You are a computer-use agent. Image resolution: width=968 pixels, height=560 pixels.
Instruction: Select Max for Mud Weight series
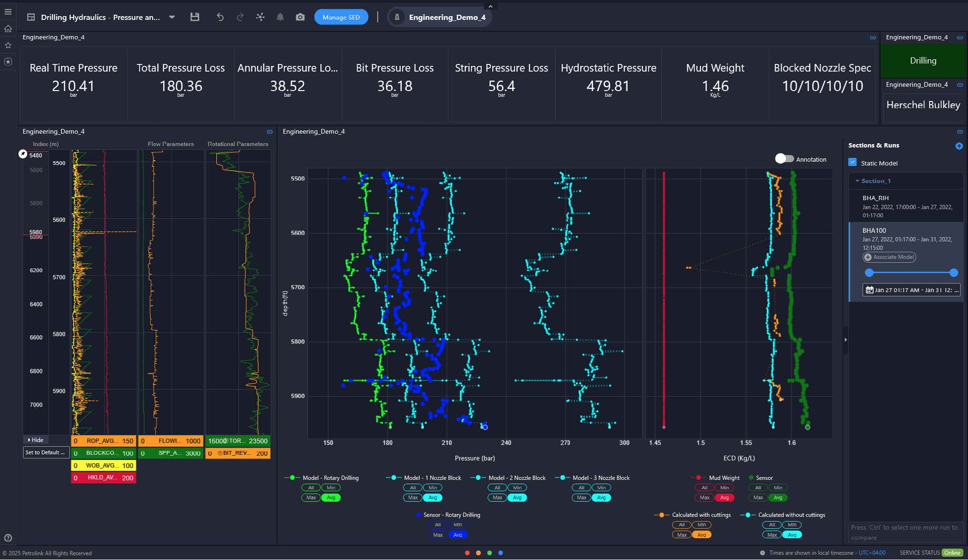(x=704, y=497)
